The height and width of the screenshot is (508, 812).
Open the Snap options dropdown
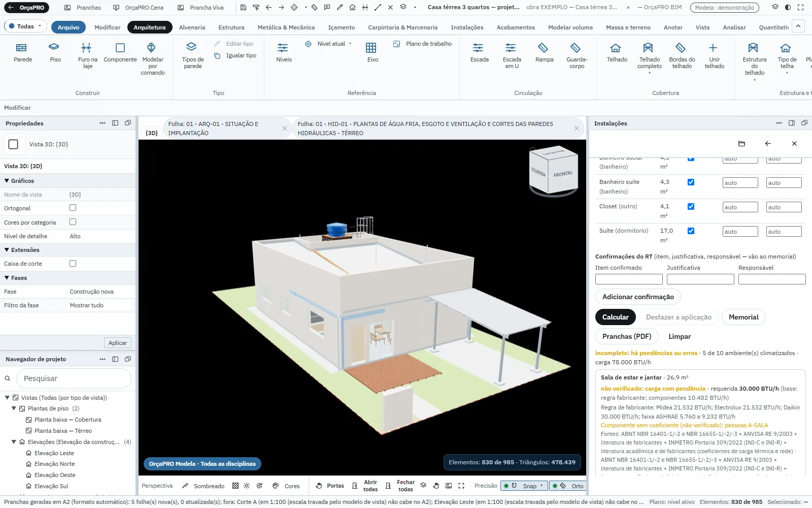(x=542, y=486)
